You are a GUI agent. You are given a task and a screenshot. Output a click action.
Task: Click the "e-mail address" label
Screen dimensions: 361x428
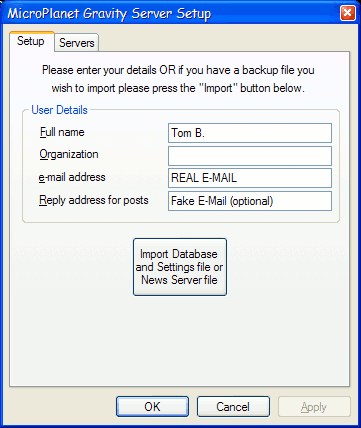[72, 177]
